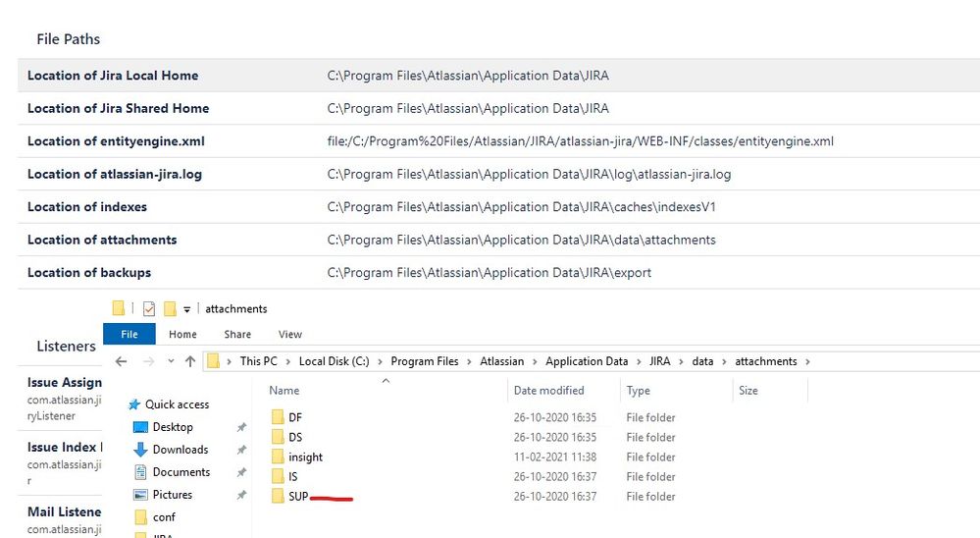The image size is (980, 538).
Task: Click the conf folder icon in the sidebar
Action: (x=141, y=516)
